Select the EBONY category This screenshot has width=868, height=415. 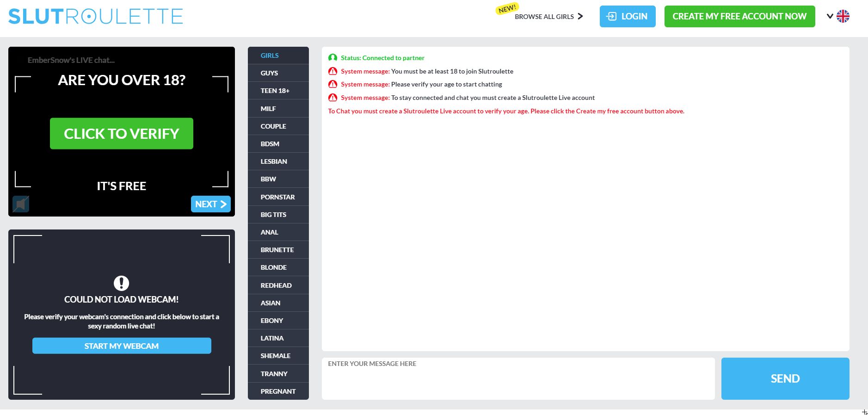(278, 321)
